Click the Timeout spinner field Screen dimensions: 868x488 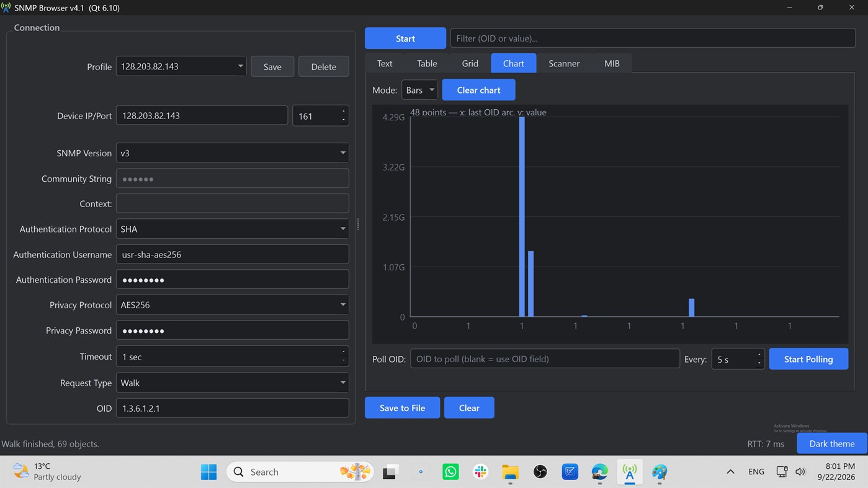pyautogui.click(x=232, y=357)
